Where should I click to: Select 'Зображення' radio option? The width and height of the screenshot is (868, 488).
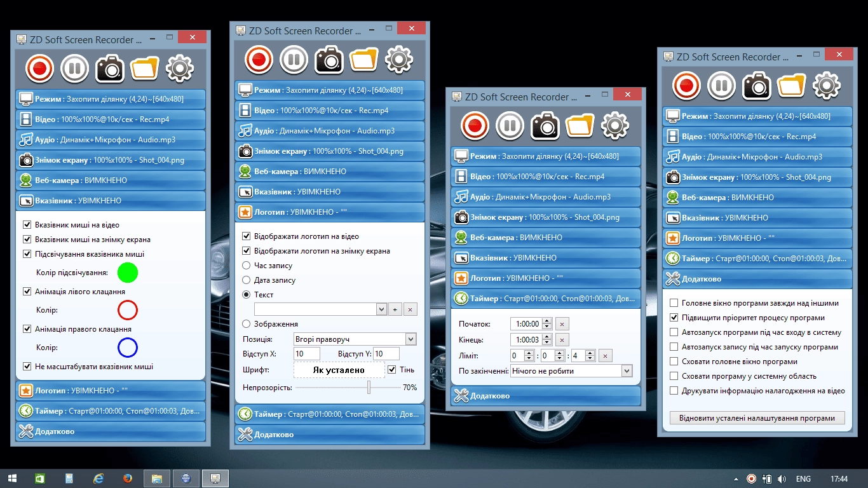pos(247,324)
